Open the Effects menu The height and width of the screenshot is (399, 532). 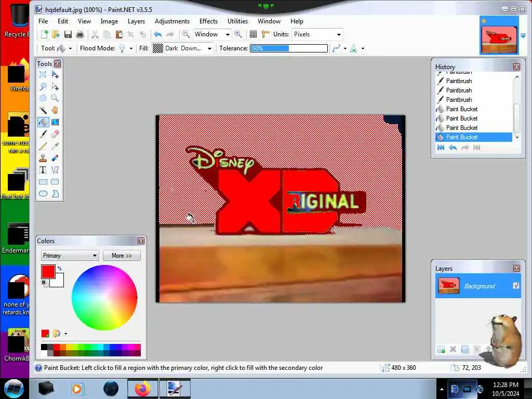pos(208,21)
